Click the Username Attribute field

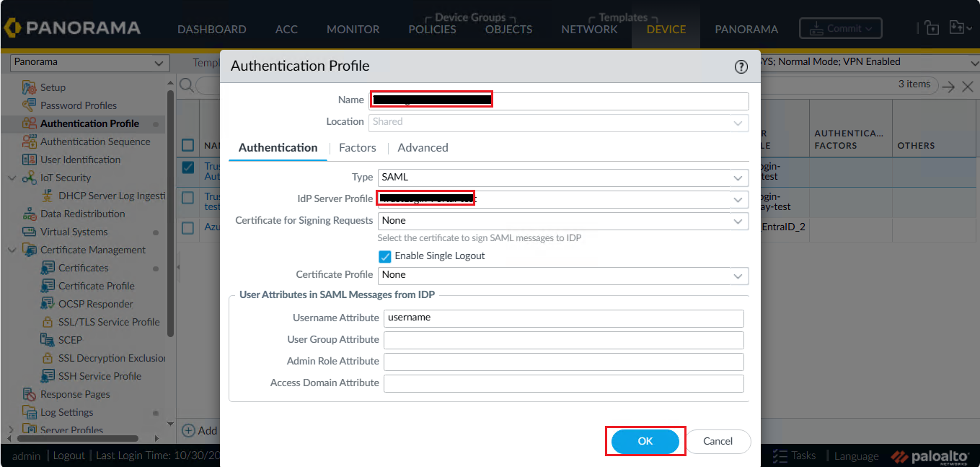563,318
